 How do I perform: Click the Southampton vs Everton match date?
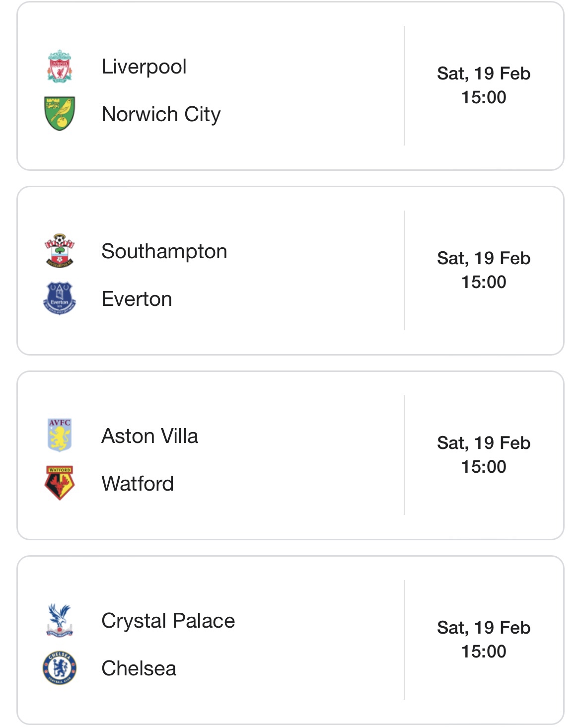pos(484,258)
